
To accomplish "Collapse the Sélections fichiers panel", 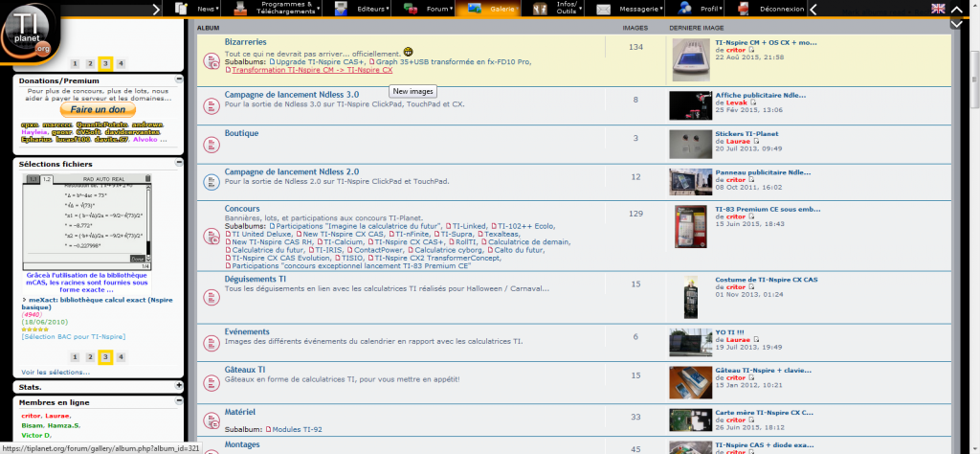I will [179, 163].
